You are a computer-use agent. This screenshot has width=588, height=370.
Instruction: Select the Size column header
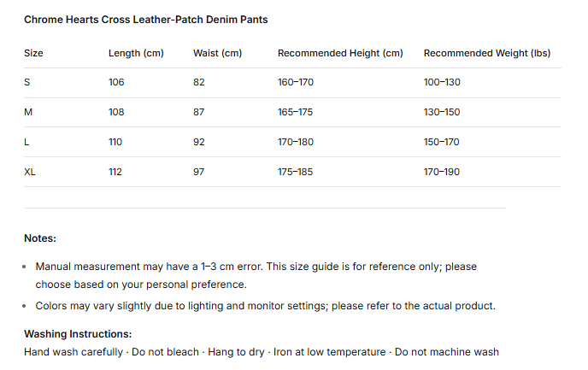(x=33, y=53)
